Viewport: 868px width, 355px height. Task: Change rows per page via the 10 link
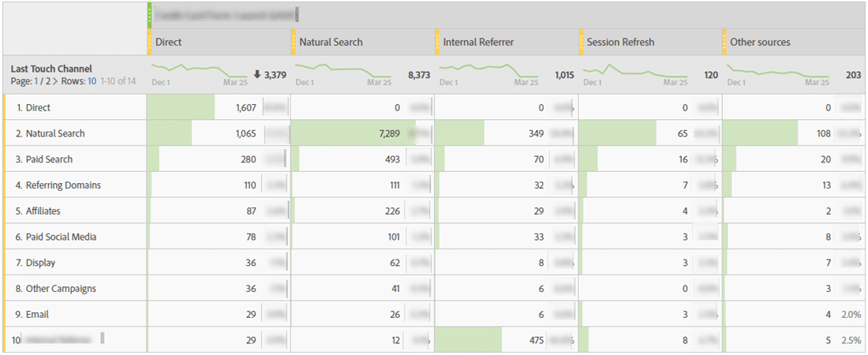click(x=92, y=82)
